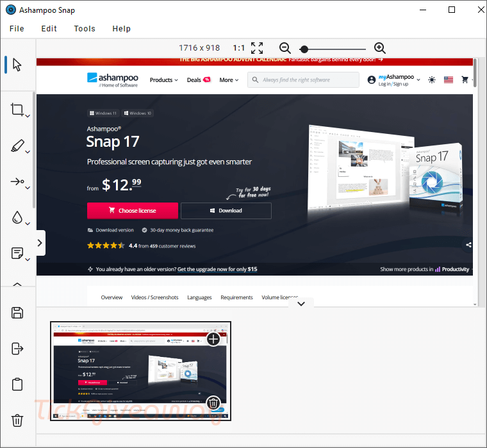Select the marker pen tool
This screenshot has width=487, height=448.
click(17, 145)
